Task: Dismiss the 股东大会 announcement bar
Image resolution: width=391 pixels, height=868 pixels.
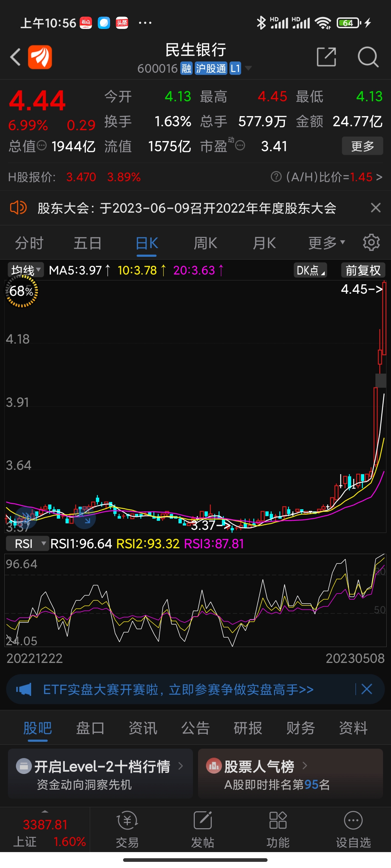Action: (376, 208)
